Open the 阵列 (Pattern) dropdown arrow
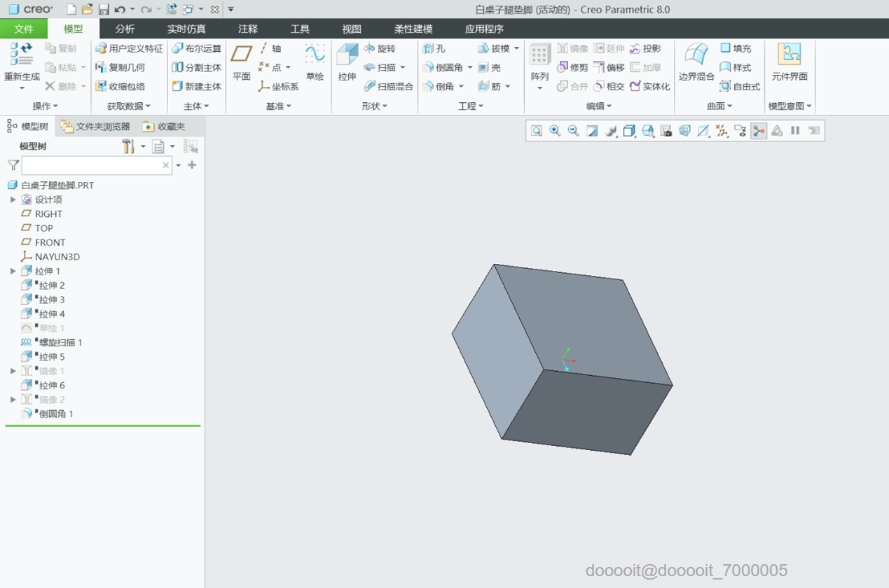Screen dimensions: 889x588 click(539, 88)
